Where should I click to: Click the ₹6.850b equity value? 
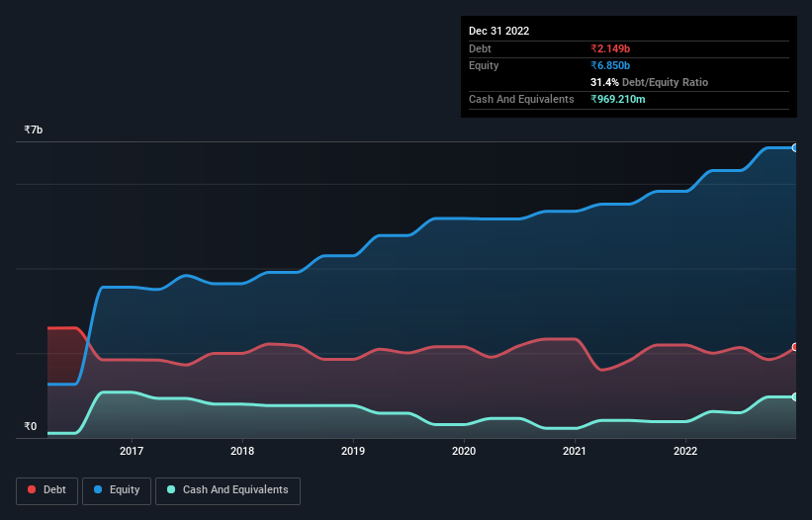coord(610,65)
